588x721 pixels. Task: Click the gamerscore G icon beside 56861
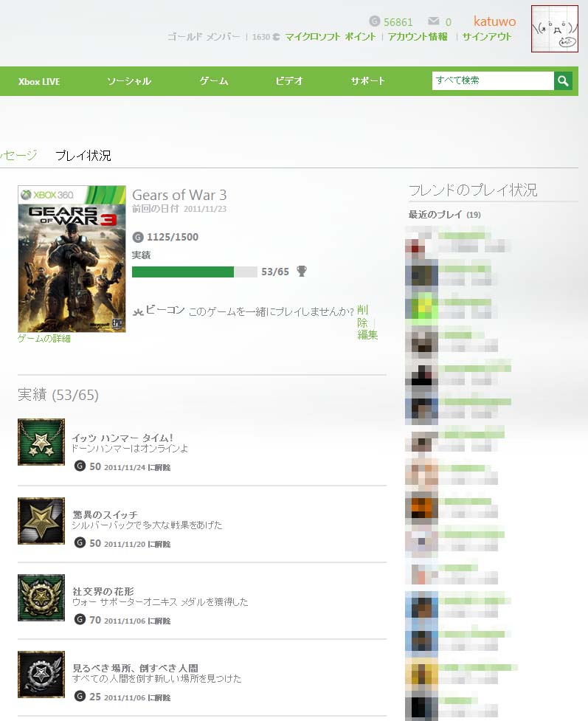375,21
